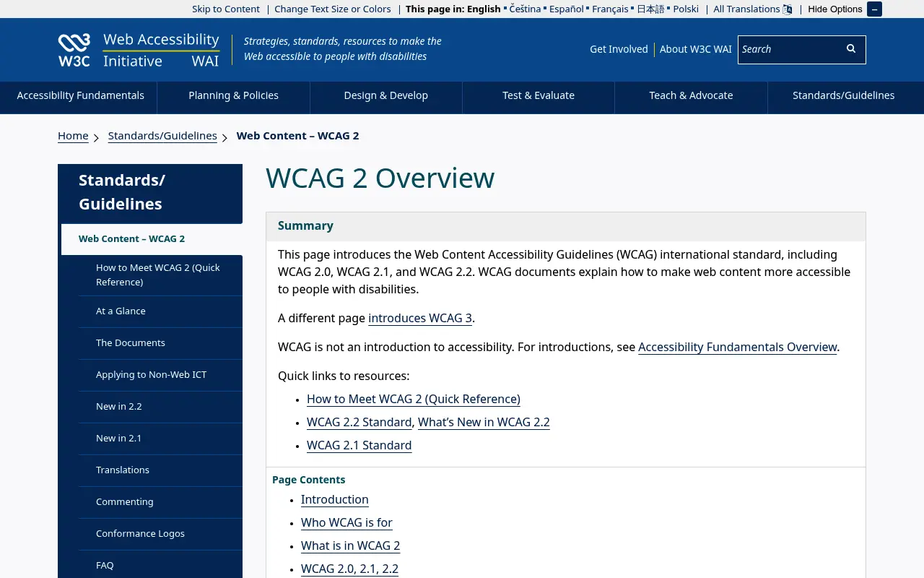Switch language to Français
924x578 pixels.
pos(610,9)
